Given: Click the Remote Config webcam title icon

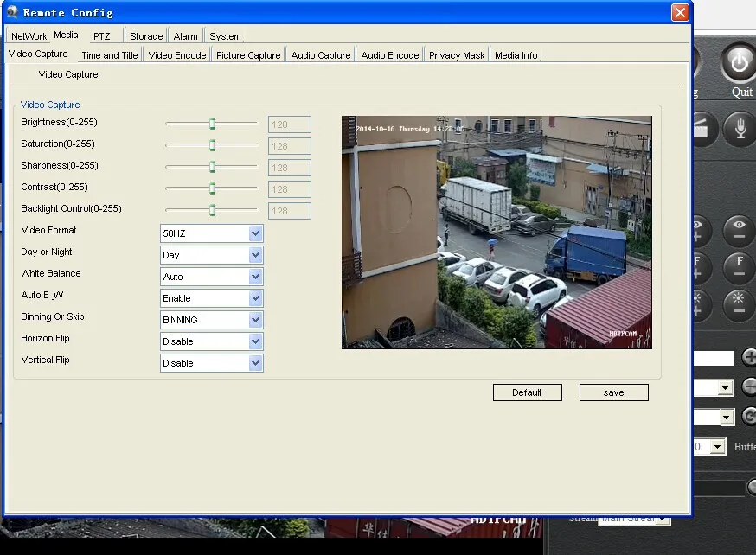Looking at the screenshot, I should click(x=12, y=12).
